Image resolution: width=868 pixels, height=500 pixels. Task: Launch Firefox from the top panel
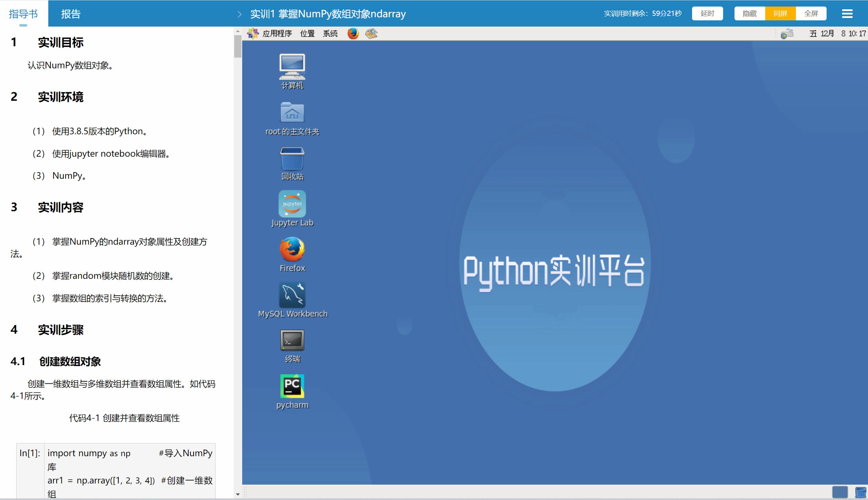click(x=353, y=33)
